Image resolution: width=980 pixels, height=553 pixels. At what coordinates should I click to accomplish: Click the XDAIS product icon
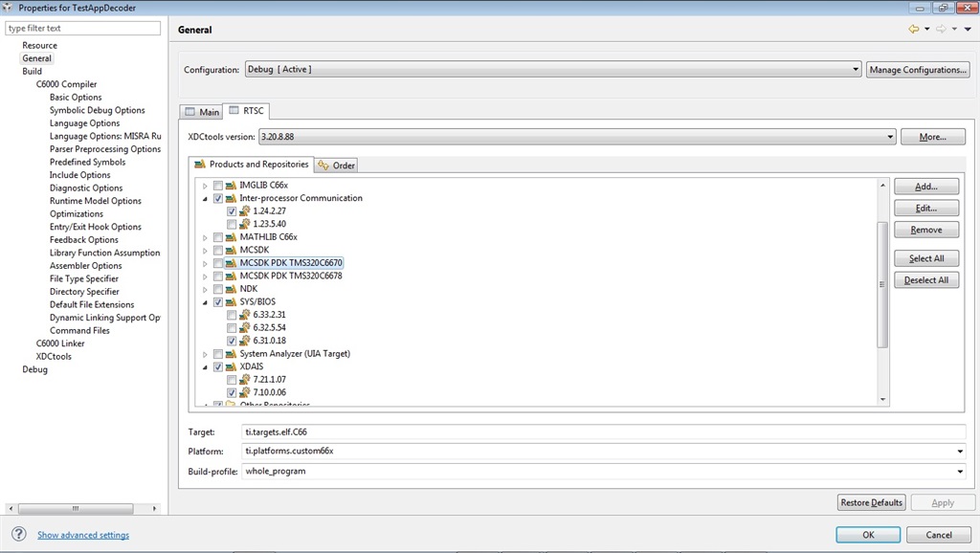coord(231,366)
